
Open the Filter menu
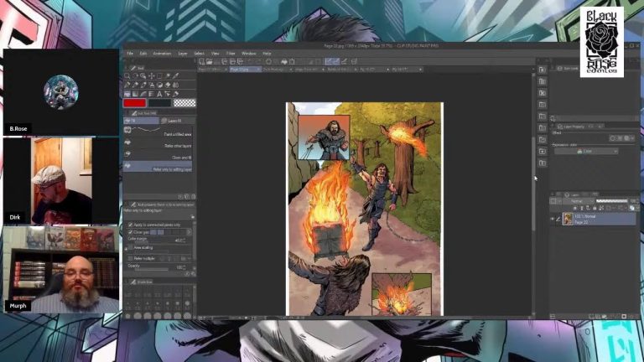click(231, 53)
